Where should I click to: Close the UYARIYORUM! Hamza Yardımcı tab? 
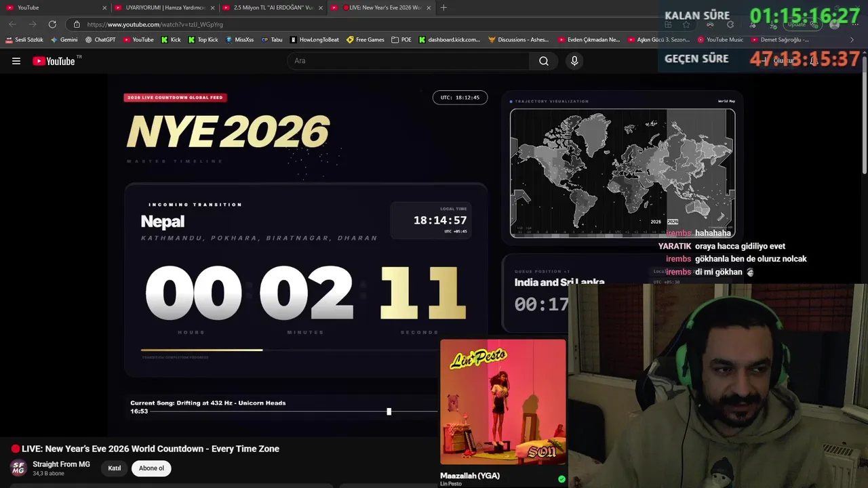click(x=213, y=8)
